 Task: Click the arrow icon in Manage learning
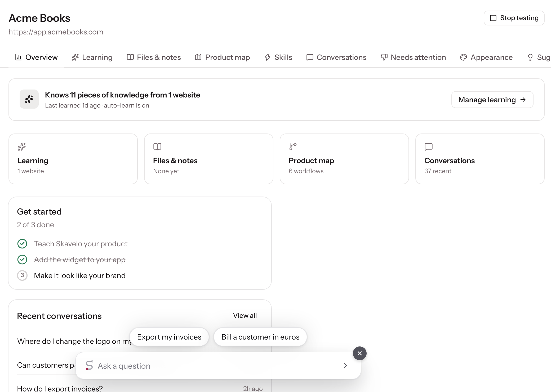(x=523, y=100)
